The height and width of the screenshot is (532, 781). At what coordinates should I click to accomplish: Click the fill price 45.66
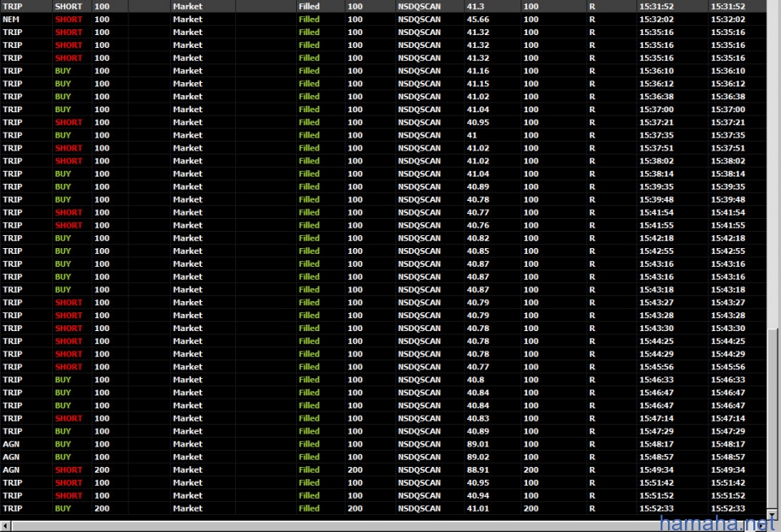478,20
